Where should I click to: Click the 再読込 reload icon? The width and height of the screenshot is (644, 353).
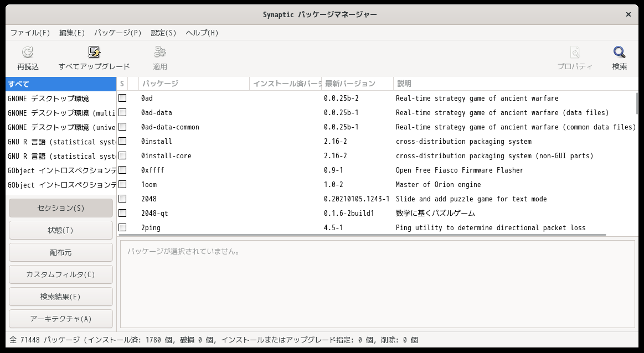point(28,52)
